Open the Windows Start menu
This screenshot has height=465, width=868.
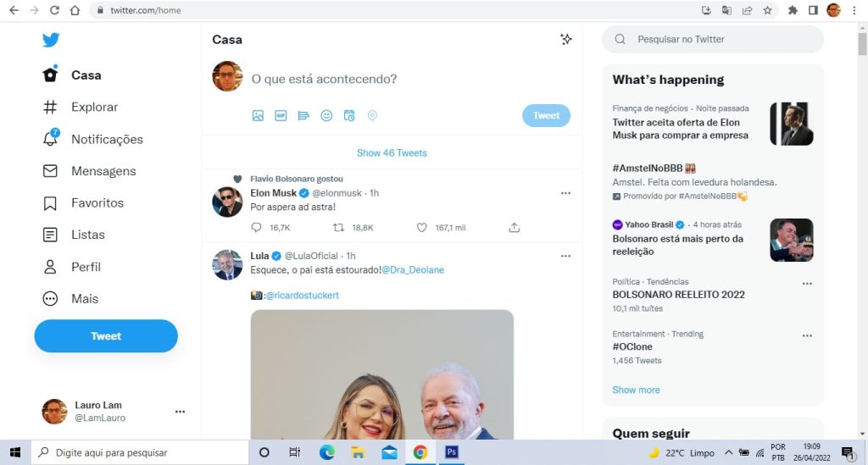click(x=15, y=452)
